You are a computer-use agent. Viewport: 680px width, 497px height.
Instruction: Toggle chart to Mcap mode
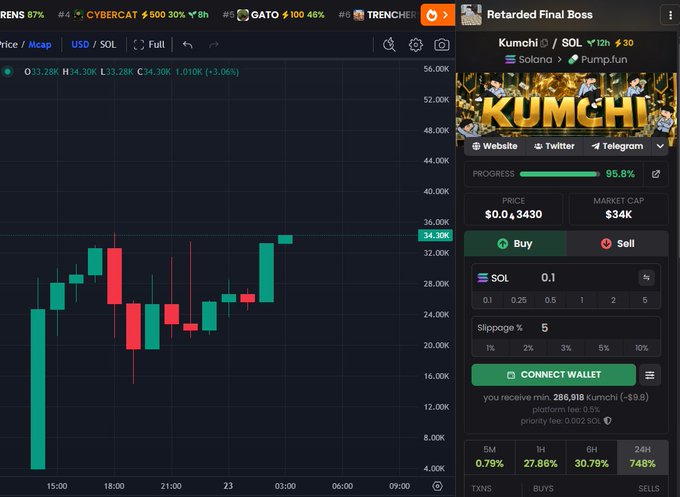[40, 45]
